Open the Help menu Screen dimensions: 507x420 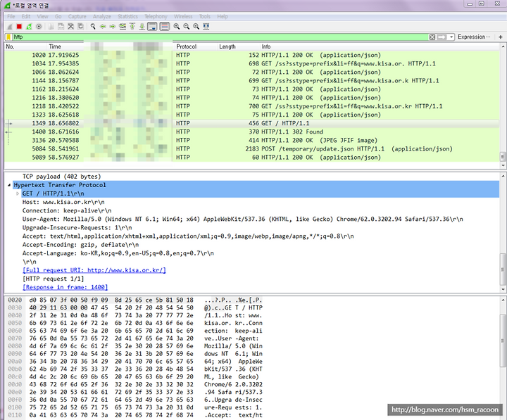coord(223,16)
